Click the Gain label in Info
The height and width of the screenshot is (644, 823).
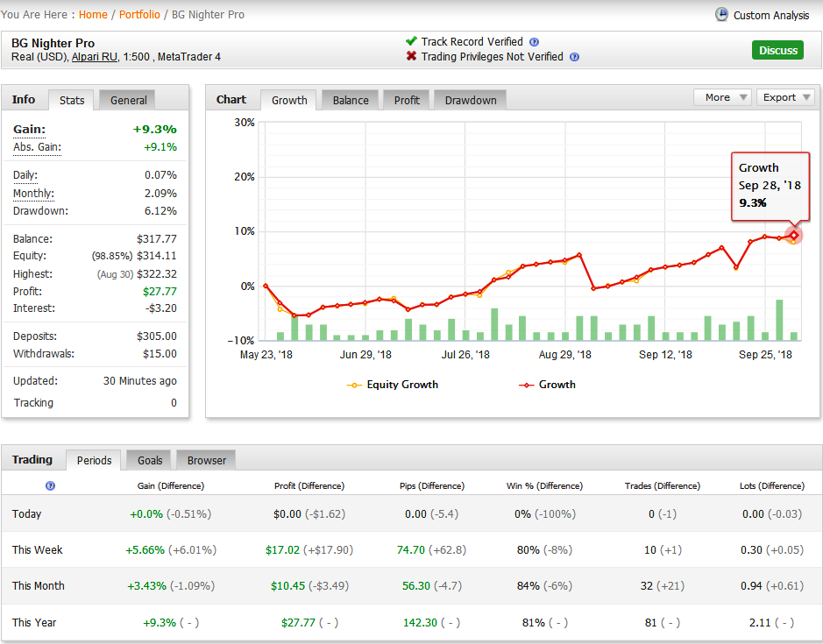coord(30,129)
